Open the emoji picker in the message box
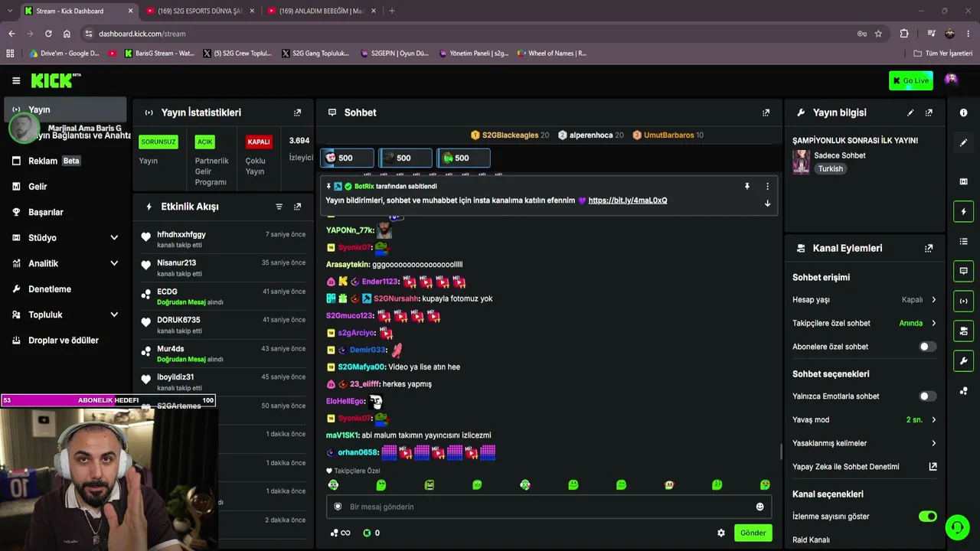Viewport: 980px width, 551px height. tap(759, 507)
